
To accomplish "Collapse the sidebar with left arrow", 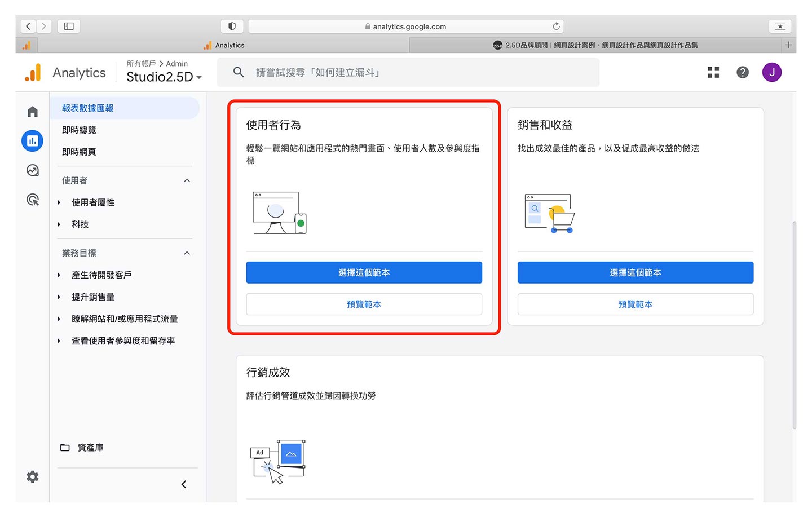I will coord(184,484).
